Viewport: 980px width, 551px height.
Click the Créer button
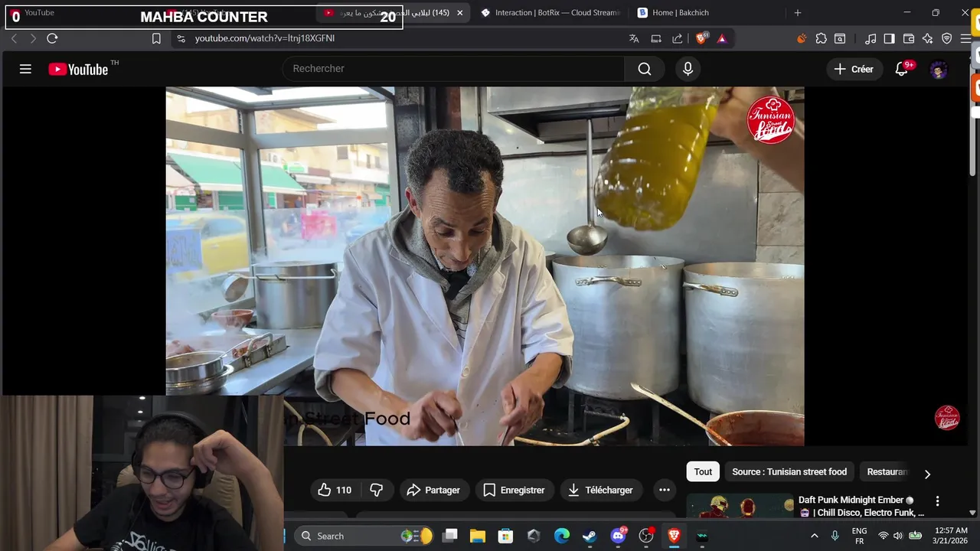click(854, 69)
